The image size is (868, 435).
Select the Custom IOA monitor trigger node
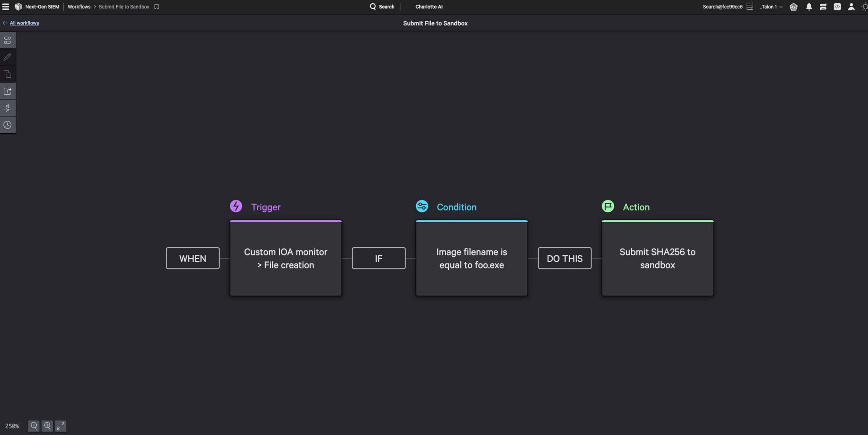pyautogui.click(x=285, y=258)
